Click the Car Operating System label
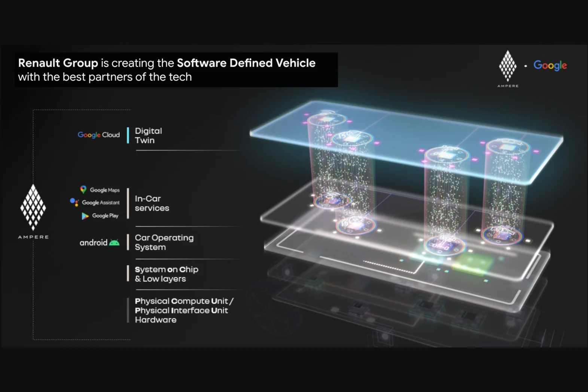Image resolution: width=588 pixels, height=392 pixels. click(164, 242)
